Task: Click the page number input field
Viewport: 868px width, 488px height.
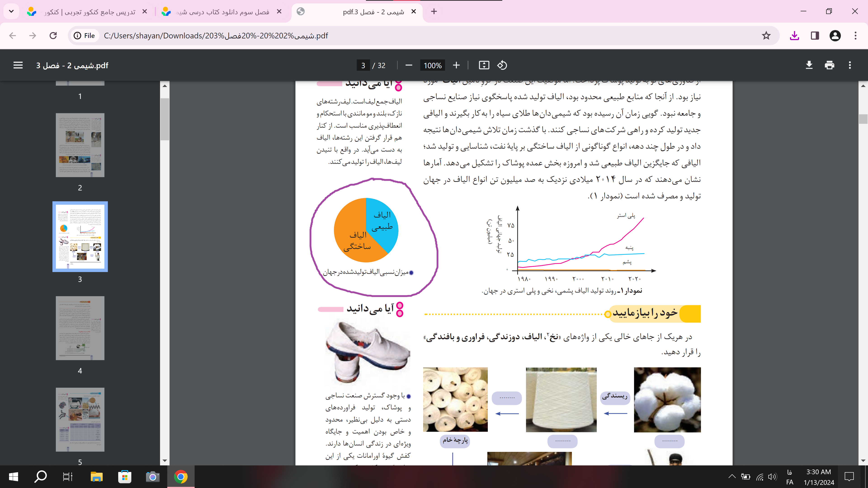Action: click(x=363, y=65)
